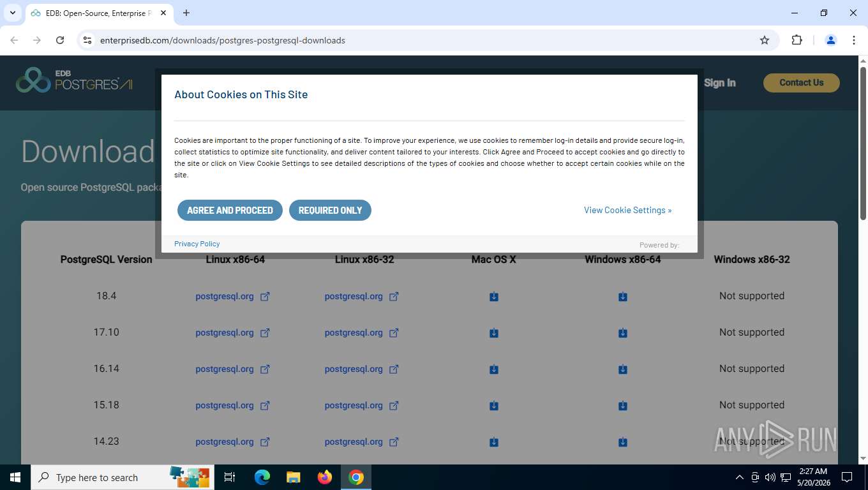The image size is (868, 490).
Task: Click external link icon for 16.14 Linux x86-64
Action: (265, 369)
